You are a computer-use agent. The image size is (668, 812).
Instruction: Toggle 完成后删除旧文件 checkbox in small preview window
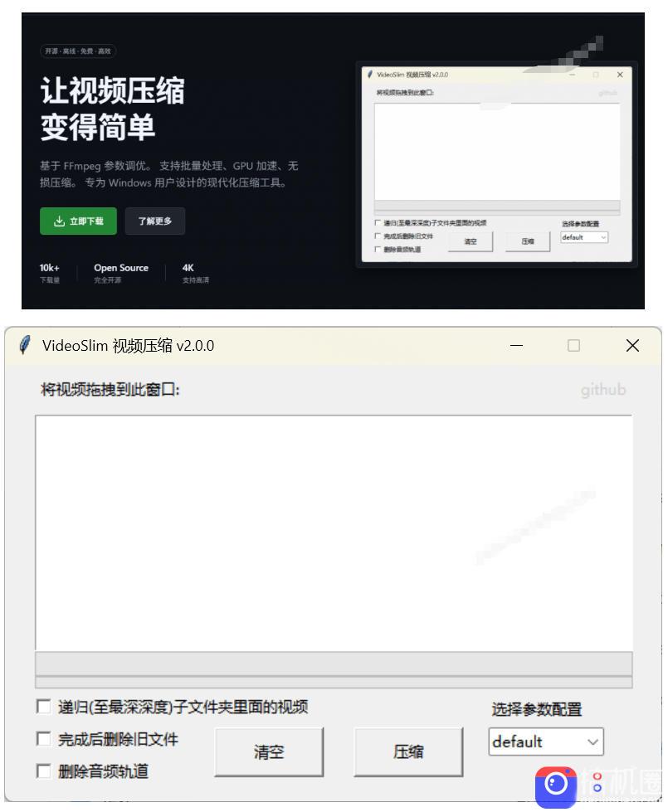[x=378, y=236]
